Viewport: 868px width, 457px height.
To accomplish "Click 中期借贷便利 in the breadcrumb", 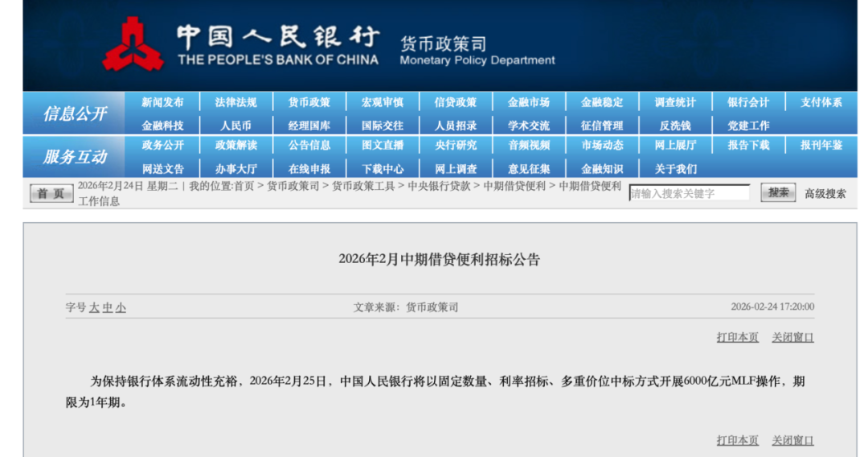I will pyautogui.click(x=514, y=186).
